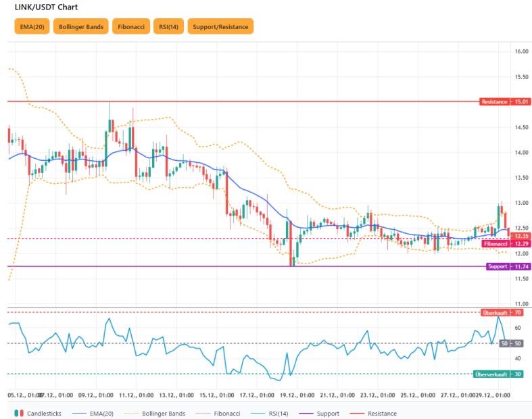The height and width of the screenshot is (419, 532).
Task: Click the Support legend entry
Action: pyautogui.click(x=318, y=413)
